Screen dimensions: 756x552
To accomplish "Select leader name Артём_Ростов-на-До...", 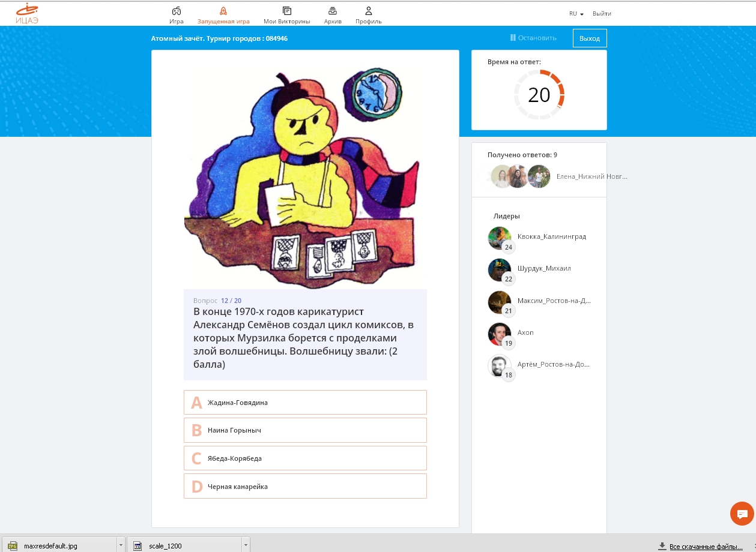I will tap(554, 364).
